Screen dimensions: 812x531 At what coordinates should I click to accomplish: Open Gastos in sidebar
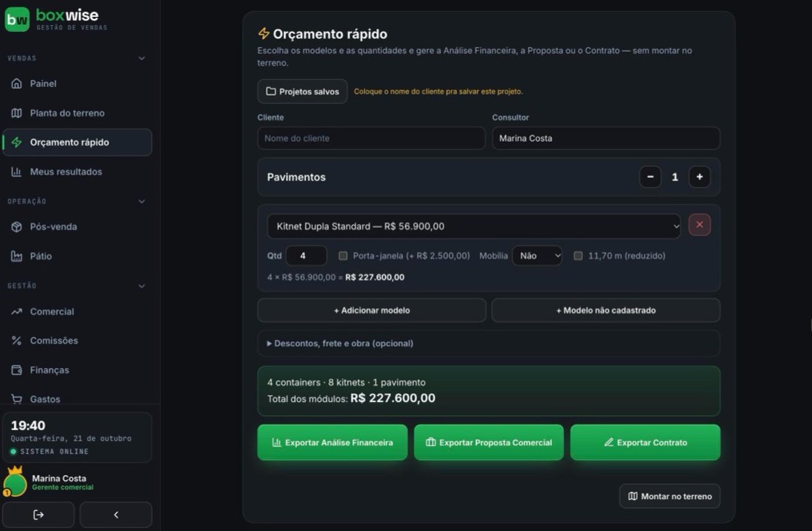click(x=78, y=399)
